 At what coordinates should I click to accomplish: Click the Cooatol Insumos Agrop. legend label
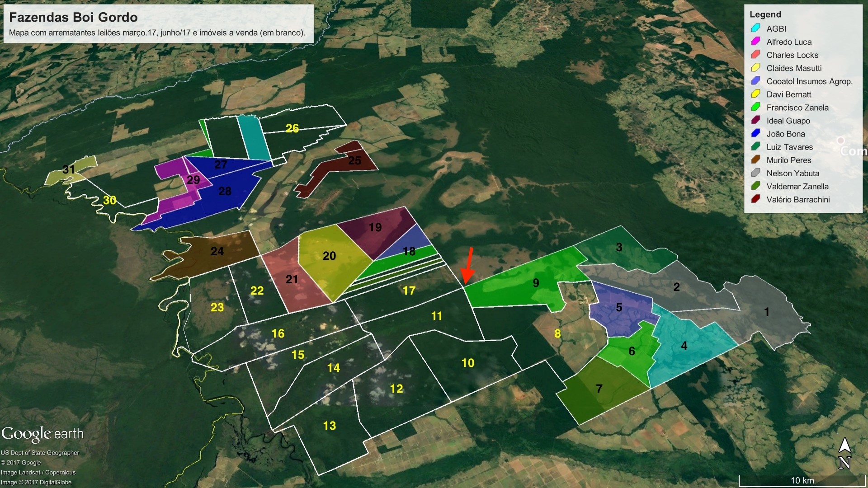click(x=809, y=81)
